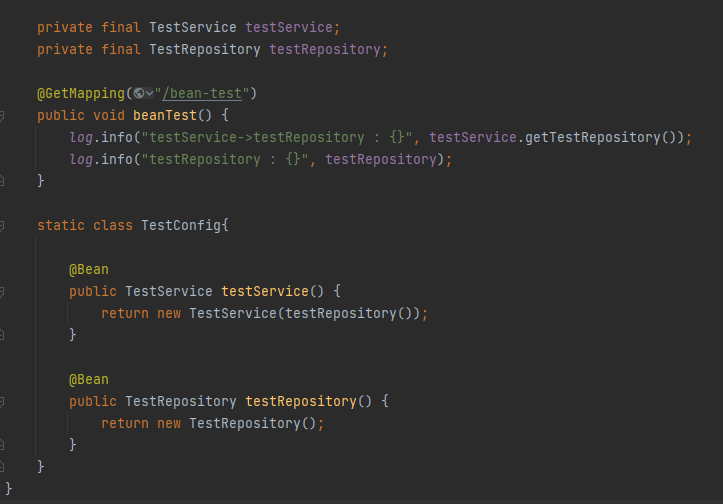Image resolution: width=723 pixels, height=504 pixels.
Task: Click the log variable in second log.info line
Action: [x=81, y=160]
